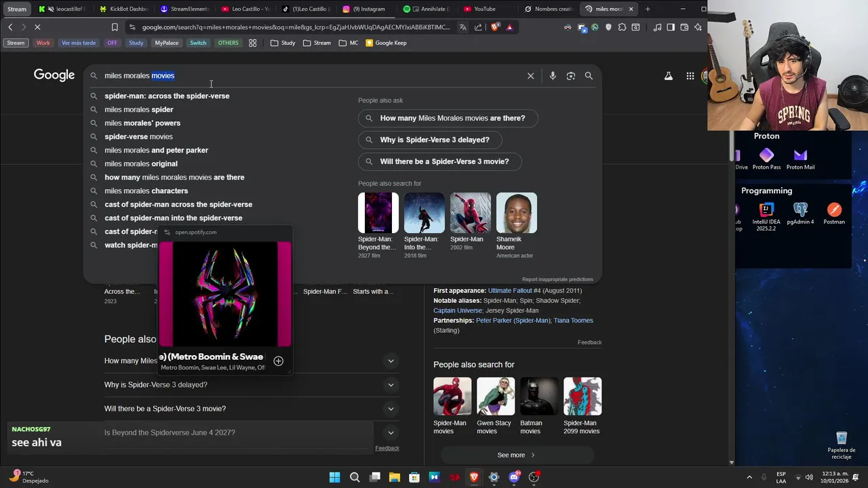This screenshot has height=488, width=868.
Task: Open Discord from the taskbar
Action: pyautogui.click(x=514, y=477)
